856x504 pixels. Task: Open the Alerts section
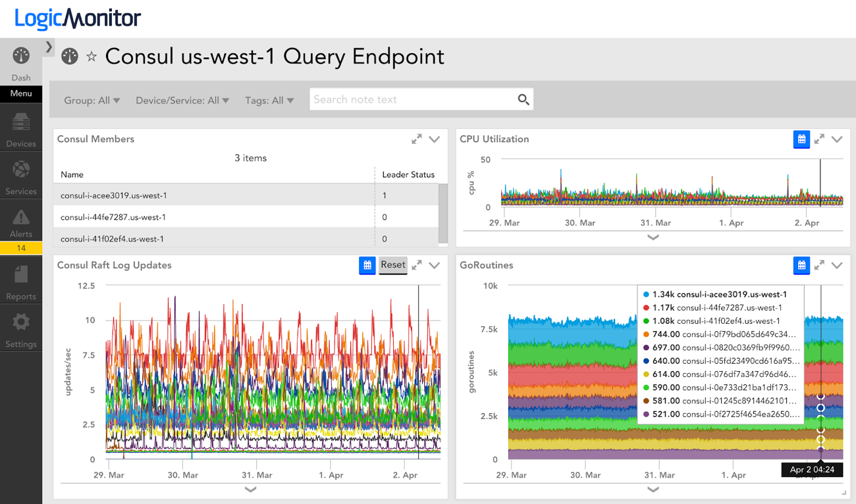pyautogui.click(x=21, y=222)
